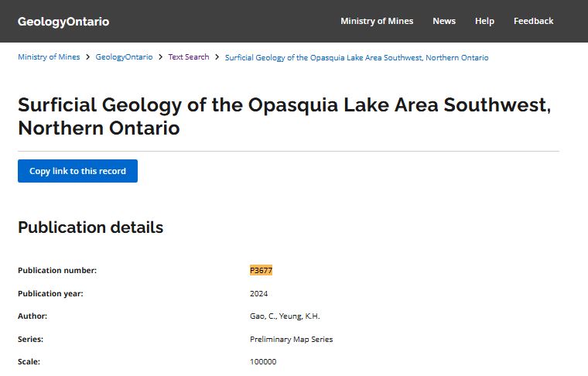The height and width of the screenshot is (376, 588).
Task: Open Ministry of Mines in top navigation
Action: tap(377, 21)
